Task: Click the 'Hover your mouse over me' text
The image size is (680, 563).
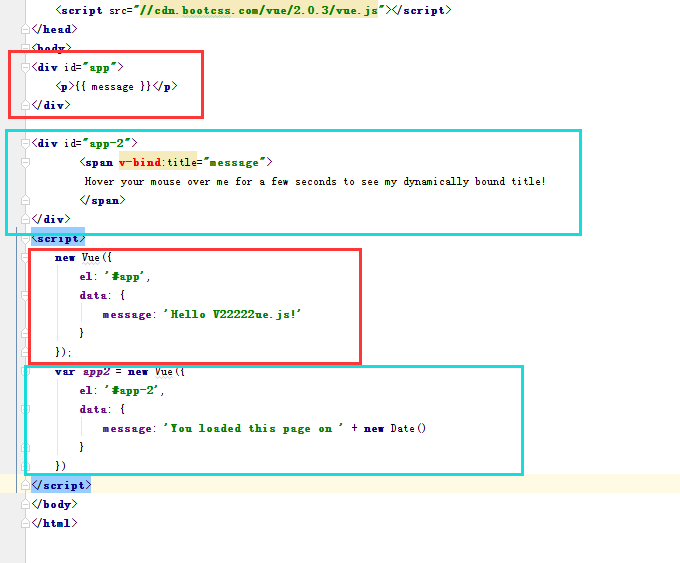Action: click(315, 181)
